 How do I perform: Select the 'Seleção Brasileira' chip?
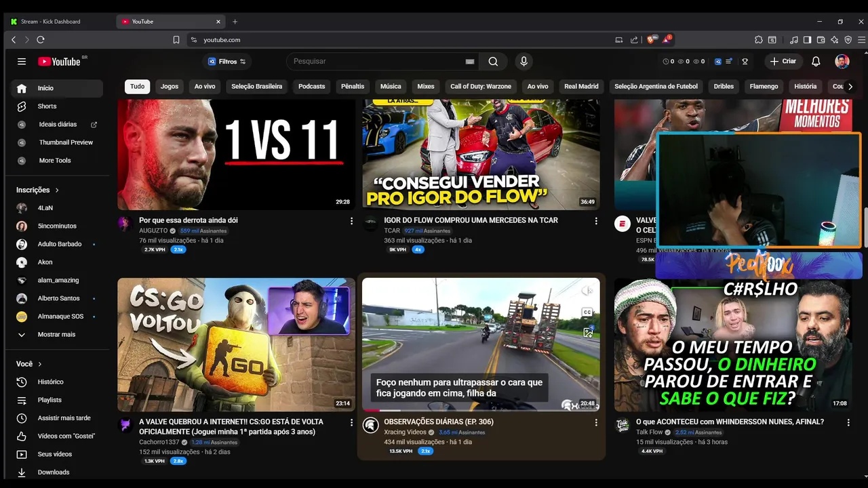[257, 87]
